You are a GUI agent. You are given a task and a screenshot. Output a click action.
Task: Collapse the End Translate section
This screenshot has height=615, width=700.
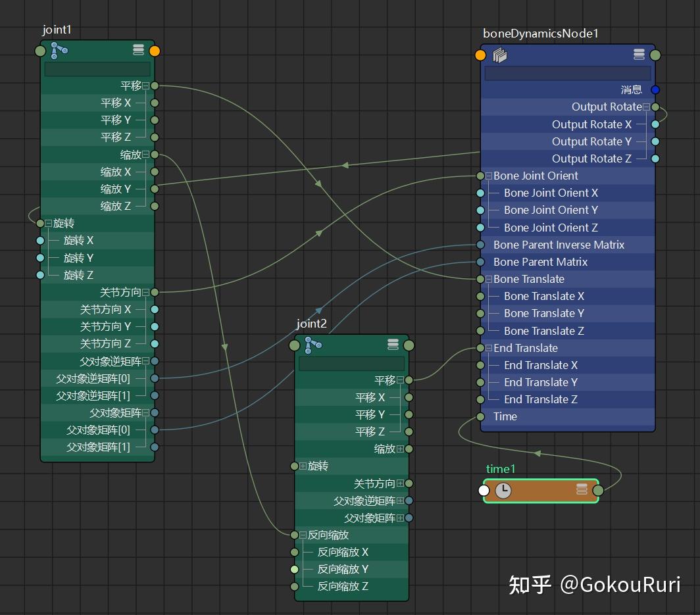(x=488, y=348)
